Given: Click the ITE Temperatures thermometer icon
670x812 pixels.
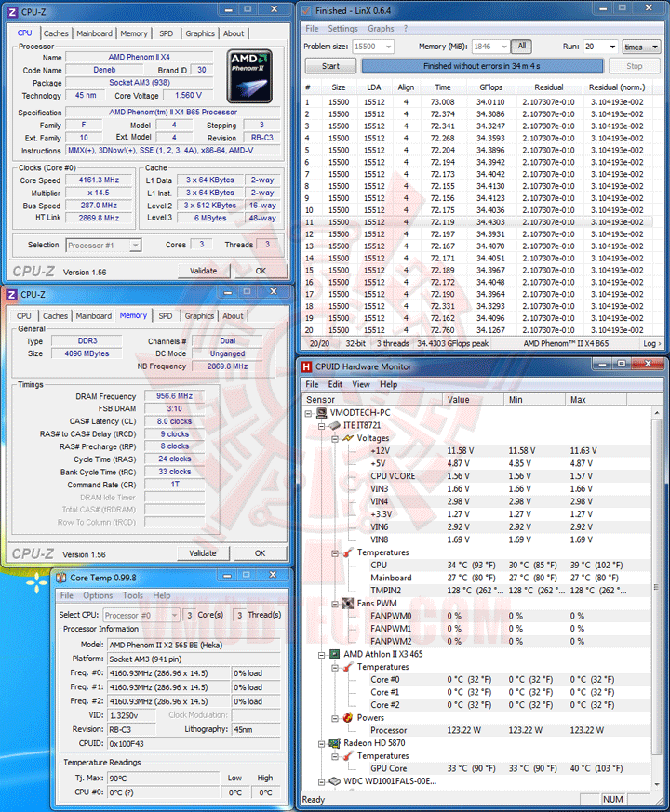Looking at the screenshot, I should pyautogui.click(x=348, y=552).
